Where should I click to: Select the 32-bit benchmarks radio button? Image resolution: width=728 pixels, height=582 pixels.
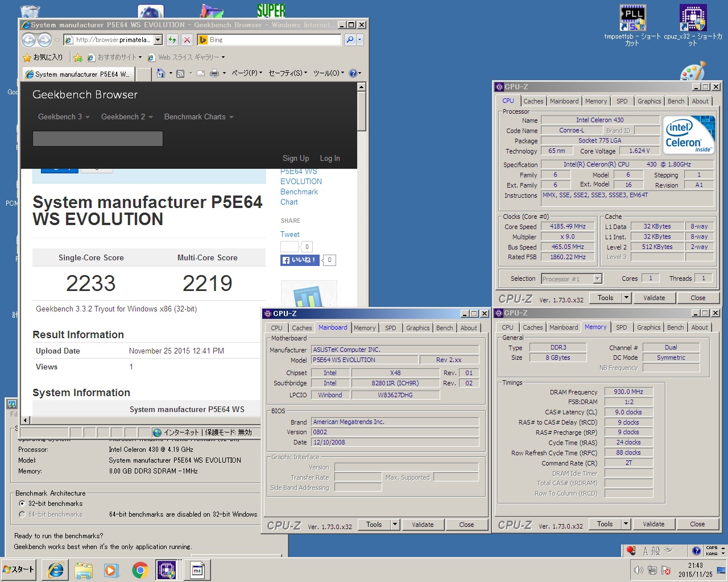click(x=22, y=504)
